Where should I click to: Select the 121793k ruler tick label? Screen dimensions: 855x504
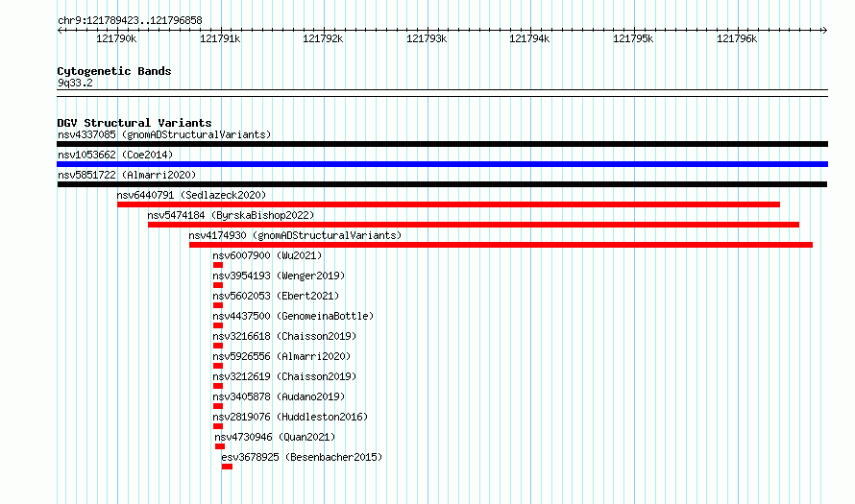point(427,38)
